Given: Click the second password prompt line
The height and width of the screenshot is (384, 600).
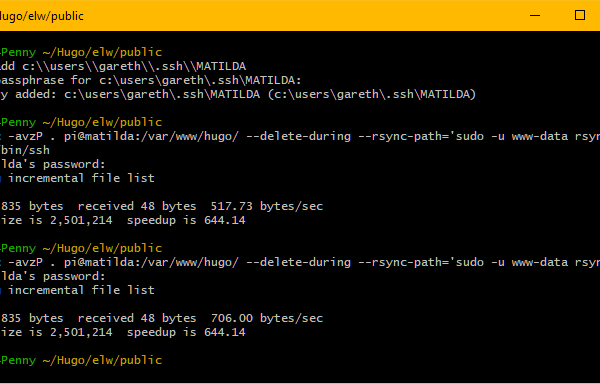Looking at the screenshot, I should 52,276.
